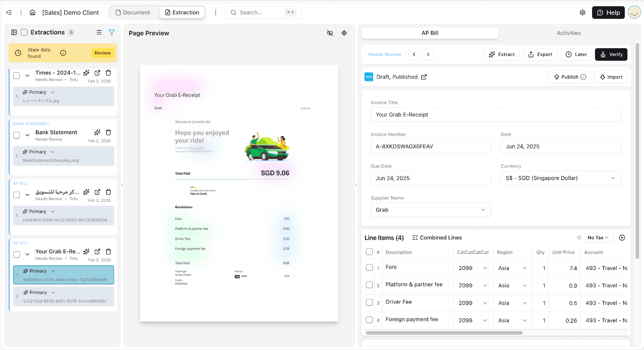Switch to Document tab
644x350 pixels.
(133, 12)
